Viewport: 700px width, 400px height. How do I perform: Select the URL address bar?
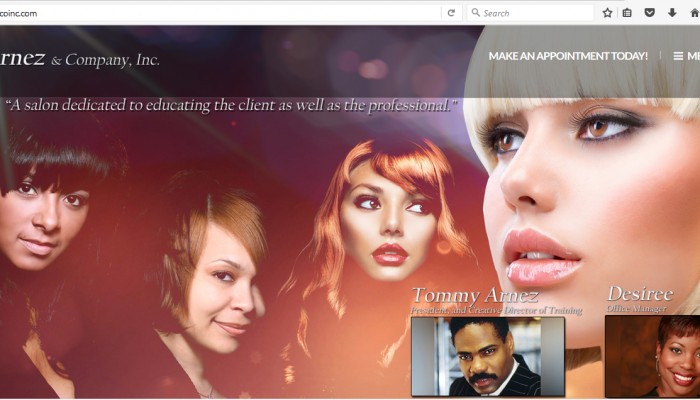220,13
